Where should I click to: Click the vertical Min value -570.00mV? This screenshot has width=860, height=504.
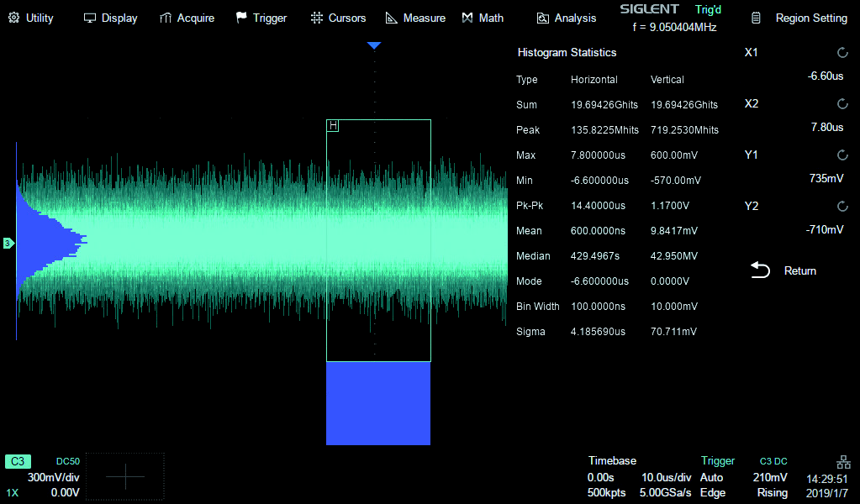(x=676, y=181)
